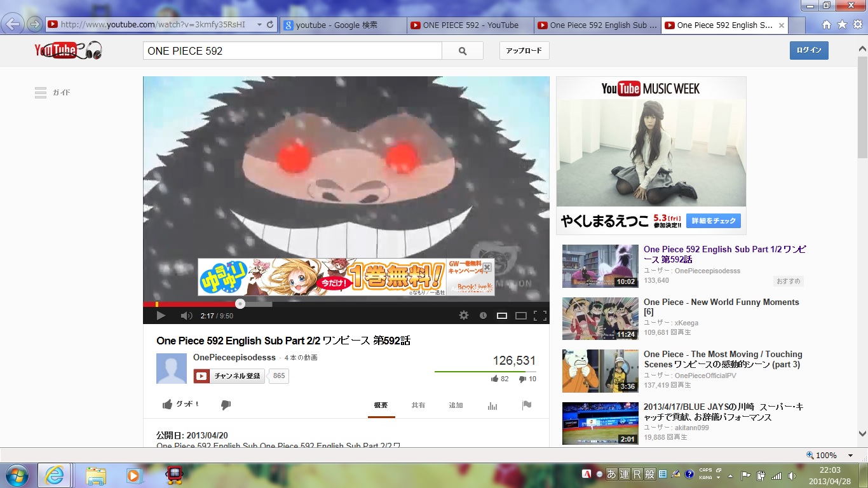The width and height of the screenshot is (868, 488).
Task: Close the overlay banner ad
Action: click(487, 267)
